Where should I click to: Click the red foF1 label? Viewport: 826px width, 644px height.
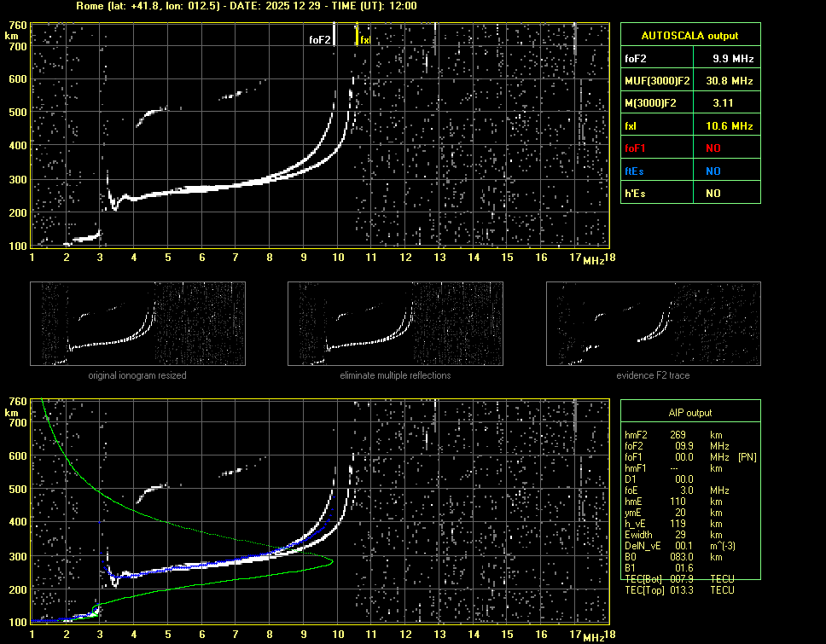[637, 148]
